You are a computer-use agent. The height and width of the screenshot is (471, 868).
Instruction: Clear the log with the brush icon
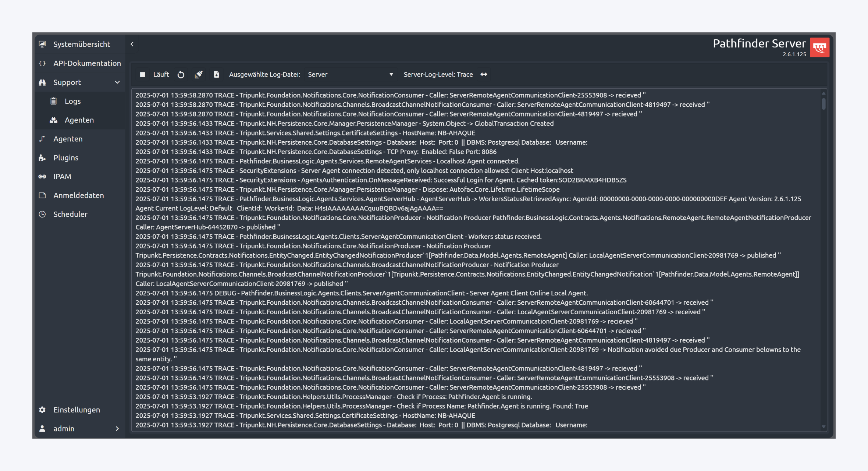199,75
